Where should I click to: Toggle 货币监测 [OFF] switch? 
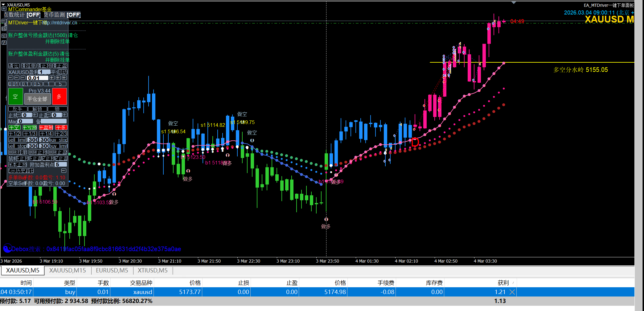pyautogui.click(x=62, y=15)
